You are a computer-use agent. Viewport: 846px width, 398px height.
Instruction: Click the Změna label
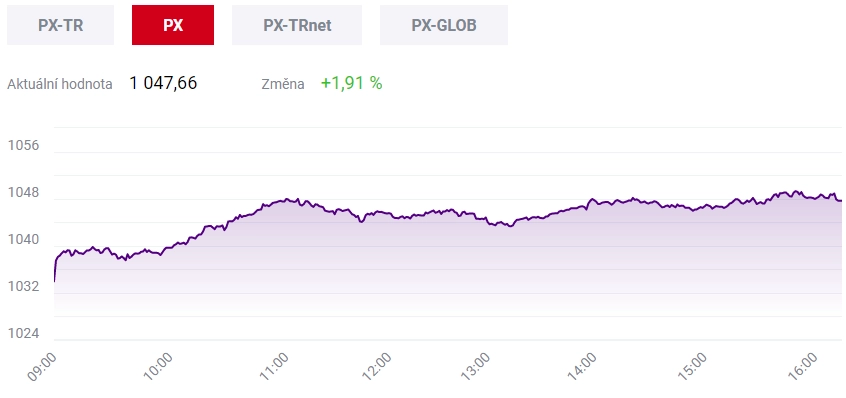pyautogui.click(x=283, y=84)
